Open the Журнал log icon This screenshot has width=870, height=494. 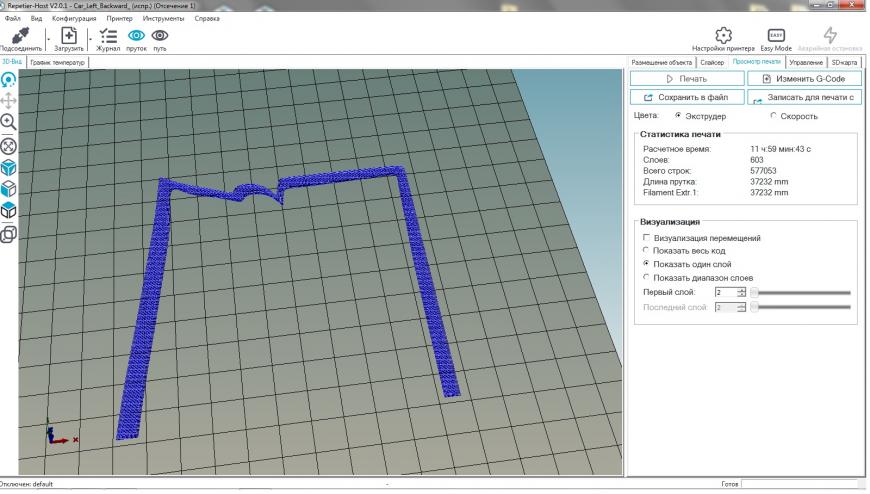(x=109, y=35)
